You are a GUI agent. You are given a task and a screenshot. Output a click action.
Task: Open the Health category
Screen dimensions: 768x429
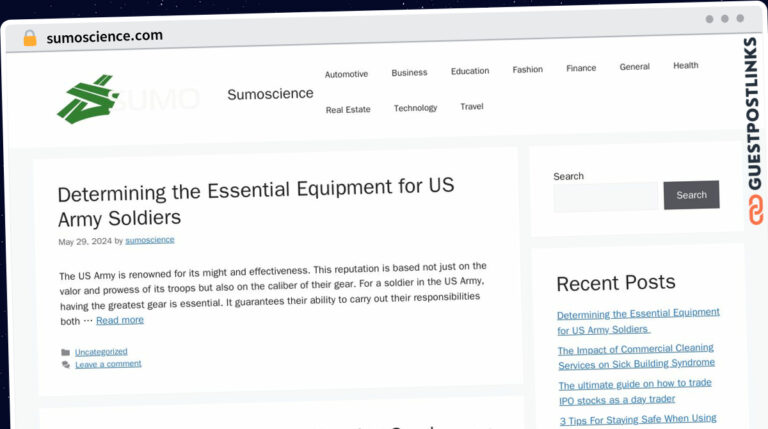686,65
